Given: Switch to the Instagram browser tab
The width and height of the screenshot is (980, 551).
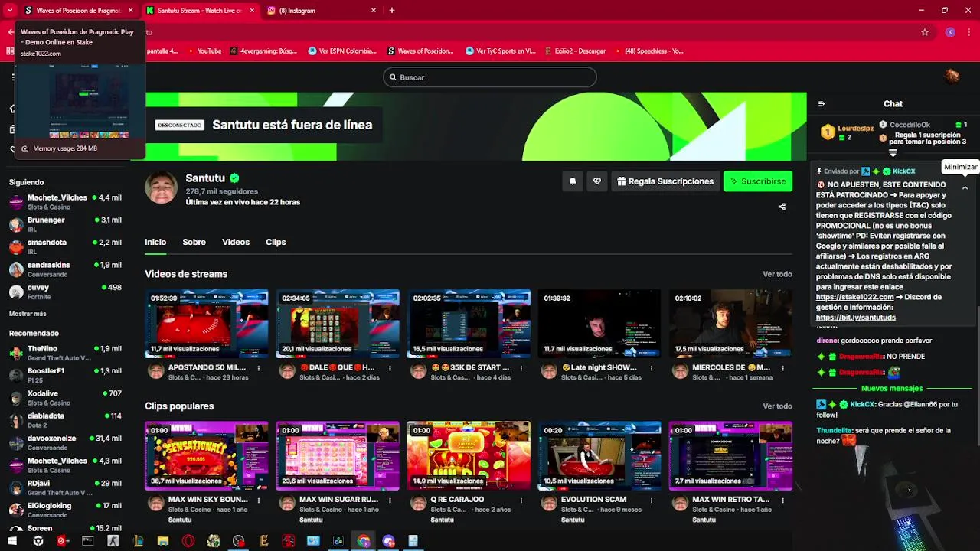Looking at the screenshot, I should [322, 11].
